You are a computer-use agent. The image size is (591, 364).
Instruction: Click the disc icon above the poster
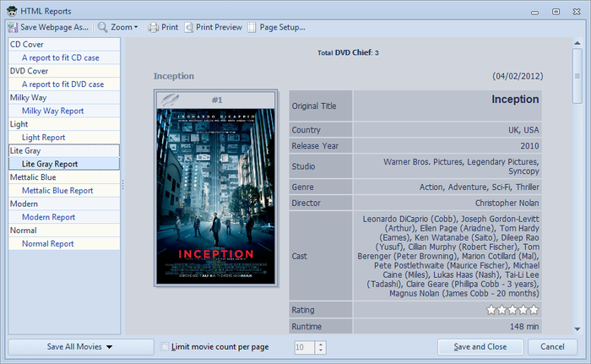(x=171, y=100)
